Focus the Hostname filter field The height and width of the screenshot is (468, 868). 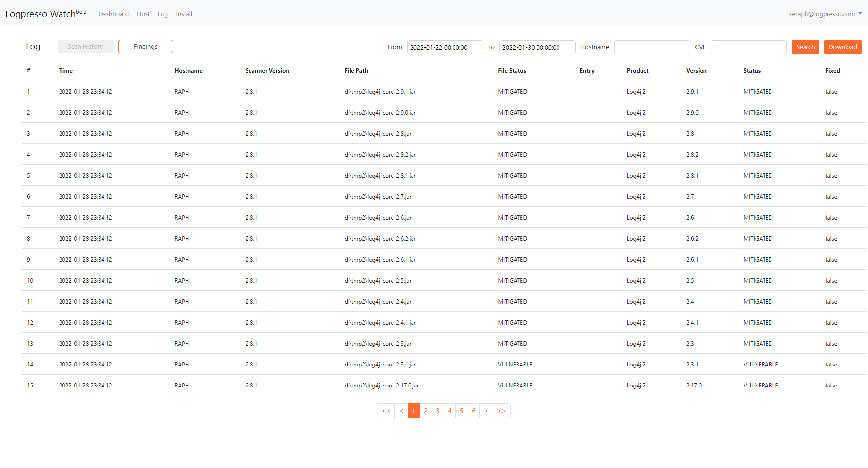(652, 47)
